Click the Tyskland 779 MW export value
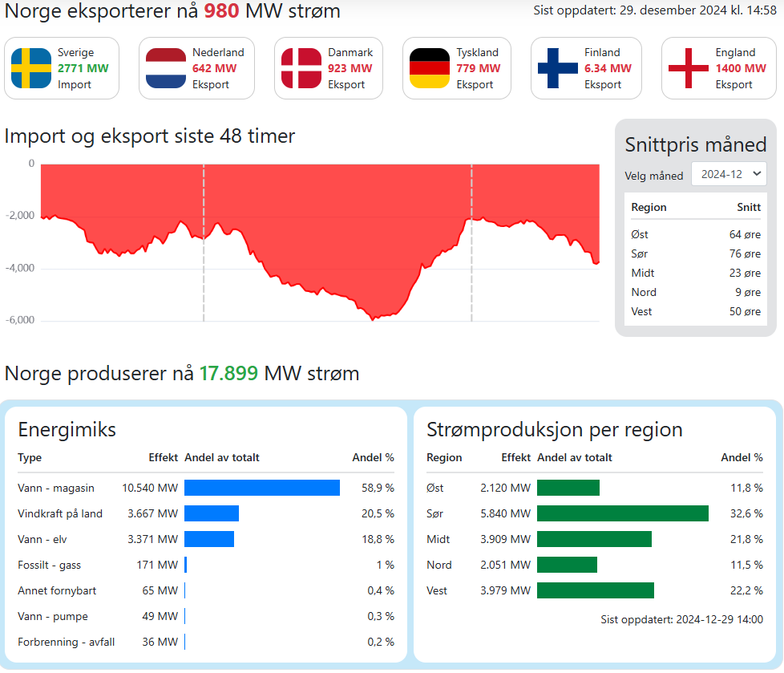The height and width of the screenshot is (673, 784). [x=478, y=68]
